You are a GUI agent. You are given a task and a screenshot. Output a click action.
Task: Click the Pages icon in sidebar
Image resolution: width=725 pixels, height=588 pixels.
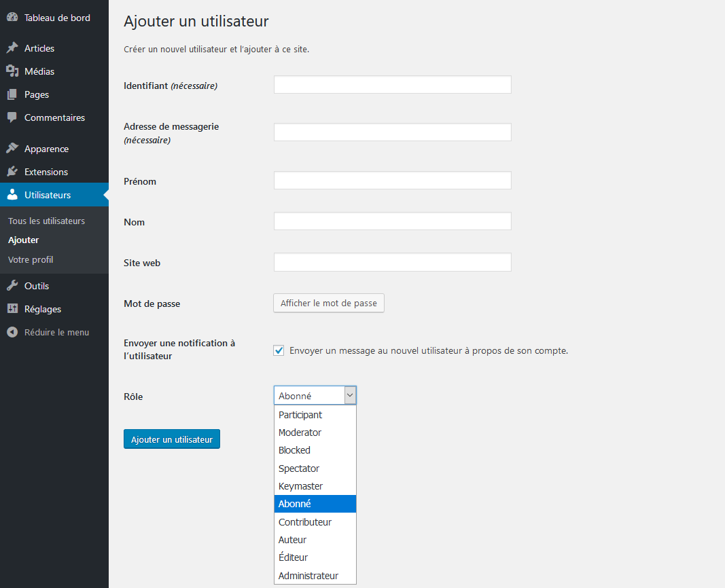[12, 94]
